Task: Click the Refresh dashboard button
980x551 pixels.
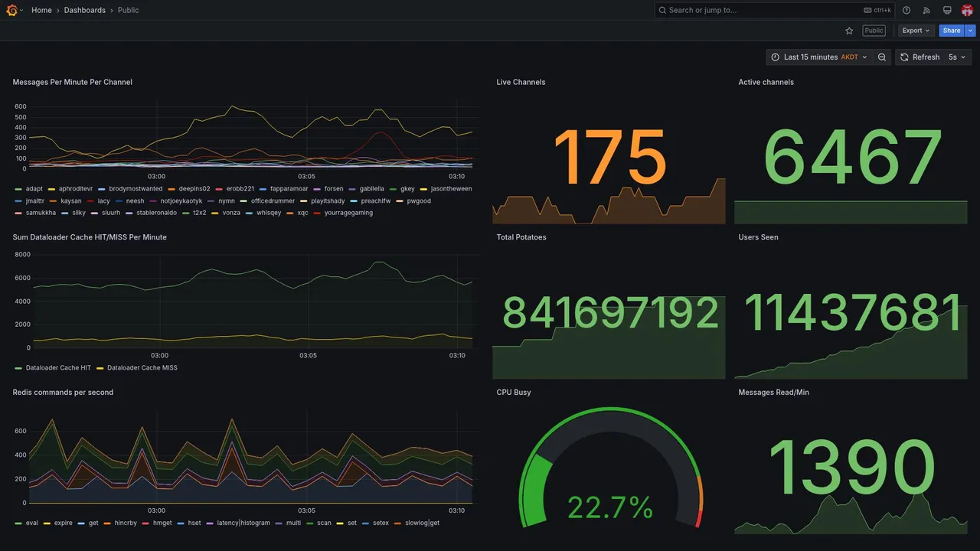Action: [920, 57]
